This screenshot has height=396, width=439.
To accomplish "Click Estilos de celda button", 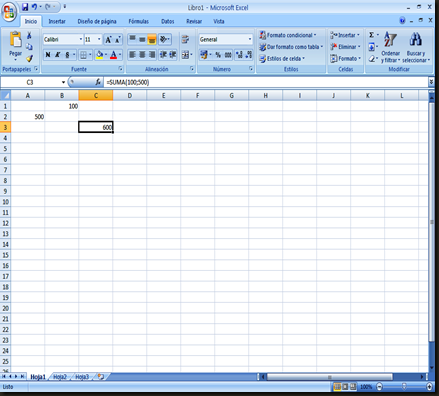I will pyautogui.click(x=282, y=59).
